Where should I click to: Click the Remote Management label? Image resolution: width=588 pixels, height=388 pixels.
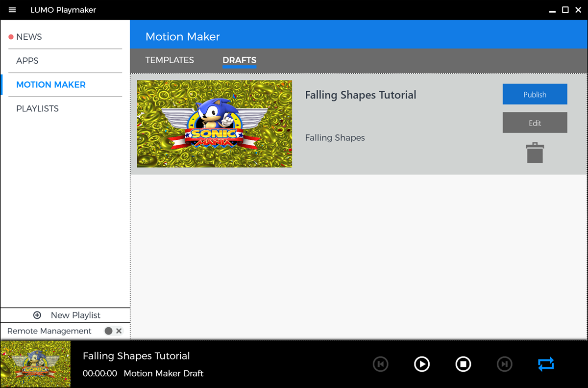coord(49,331)
